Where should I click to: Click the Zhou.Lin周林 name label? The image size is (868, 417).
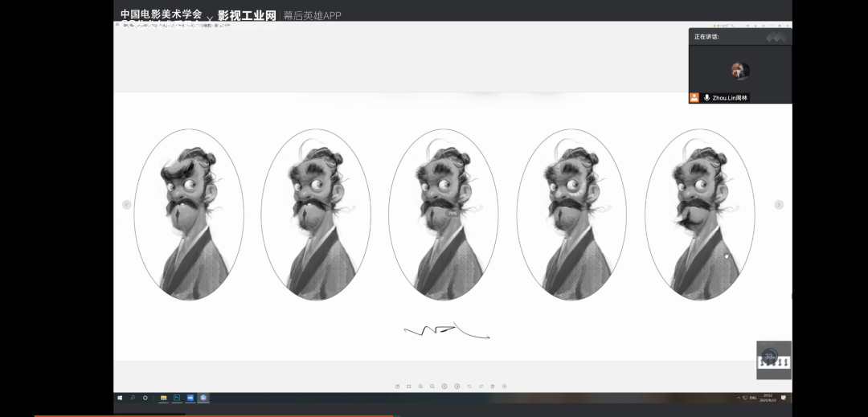click(730, 98)
